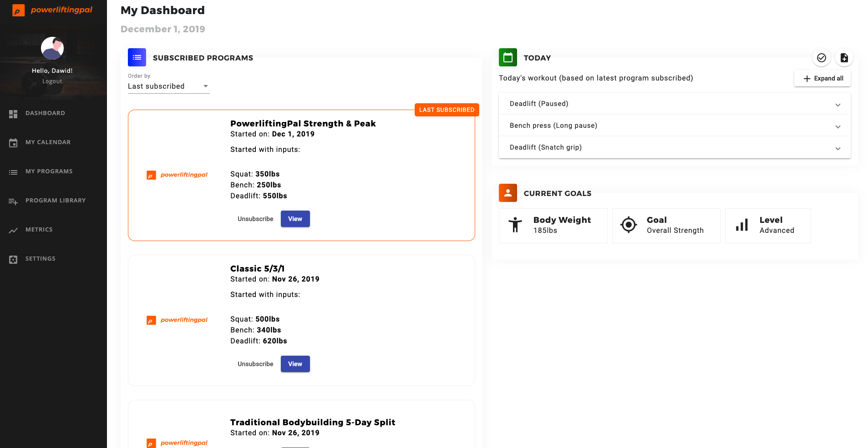
Task: Expand the Deadlift (Paused) row chevron
Action: point(838,105)
